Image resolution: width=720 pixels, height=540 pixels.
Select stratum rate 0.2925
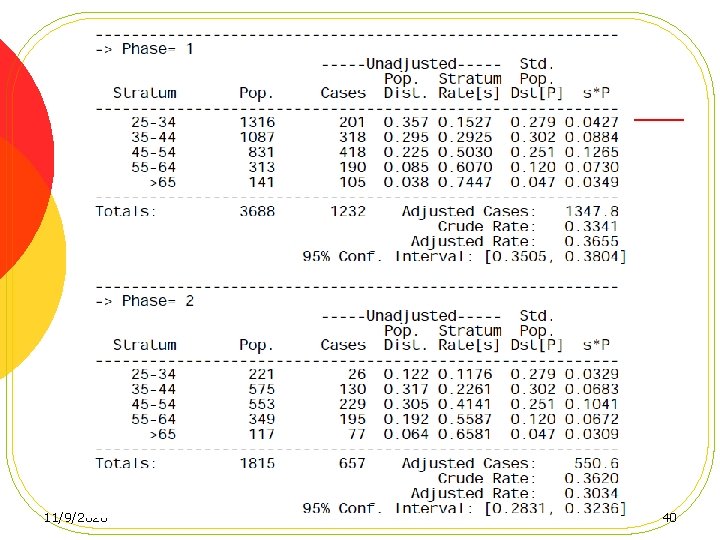[465, 137]
